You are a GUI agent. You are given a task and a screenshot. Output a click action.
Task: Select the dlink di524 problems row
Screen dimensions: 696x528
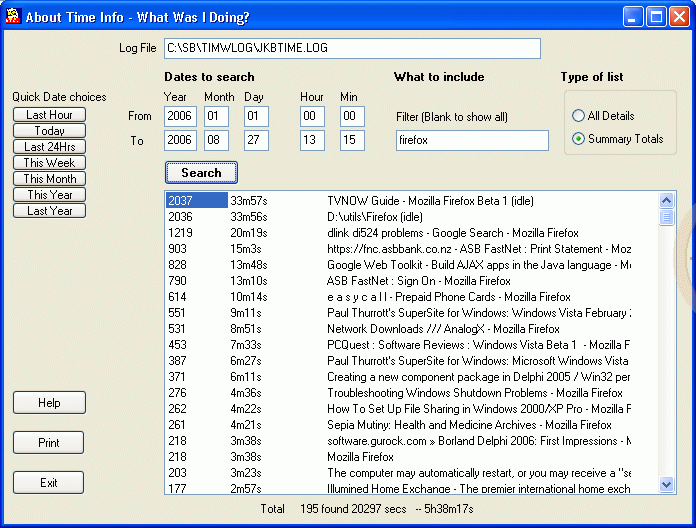coord(411,233)
